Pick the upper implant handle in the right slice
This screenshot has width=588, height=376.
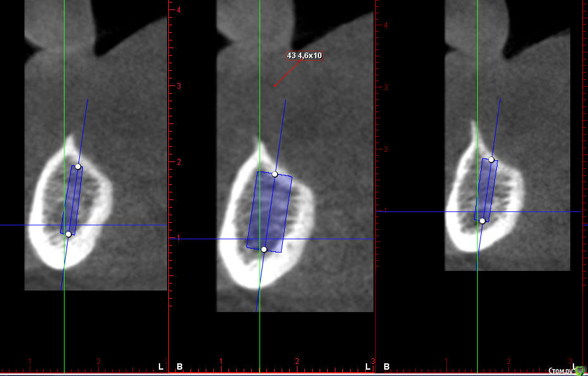click(491, 160)
